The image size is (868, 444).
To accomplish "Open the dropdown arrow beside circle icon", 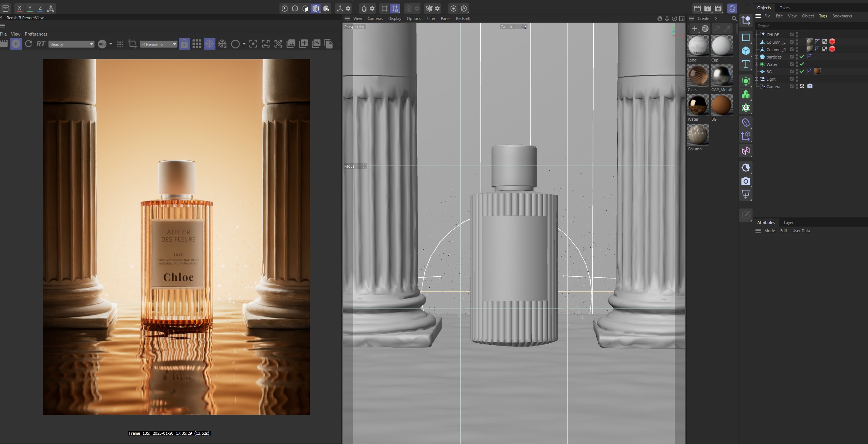I will 244,44.
